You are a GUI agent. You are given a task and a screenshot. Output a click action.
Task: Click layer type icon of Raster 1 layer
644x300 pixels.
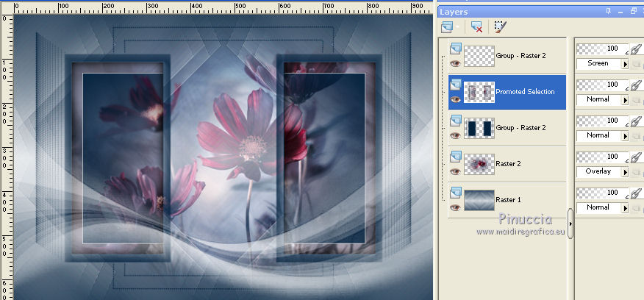(456, 193)
